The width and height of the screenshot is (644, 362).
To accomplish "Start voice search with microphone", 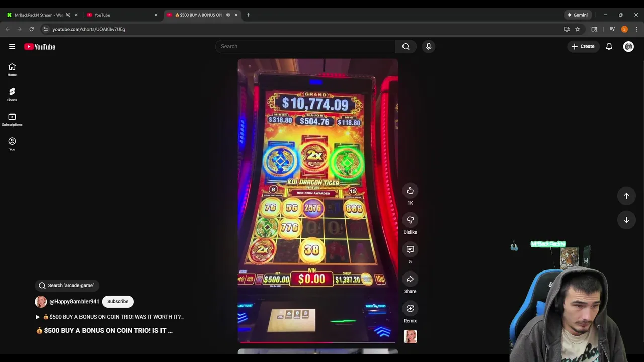I will [429, 46].
